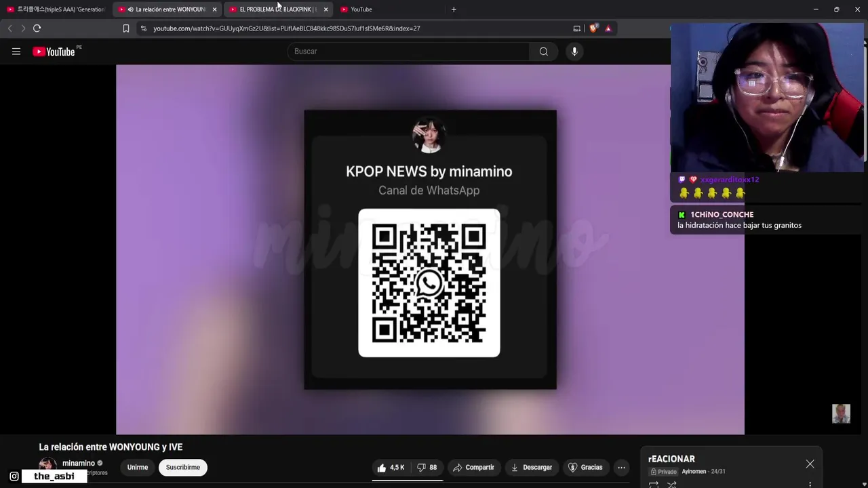Image resolution: width=868 pixels, height=488 pixels.
Task: Open a new browser tab
Action: pos(454,9)
